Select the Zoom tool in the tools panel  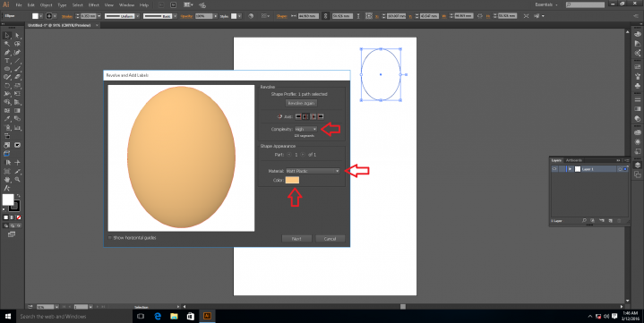click(x=17, y=179)
